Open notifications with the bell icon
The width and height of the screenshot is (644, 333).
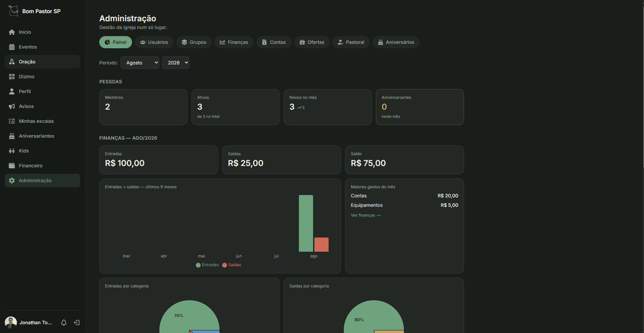point(64,323)
